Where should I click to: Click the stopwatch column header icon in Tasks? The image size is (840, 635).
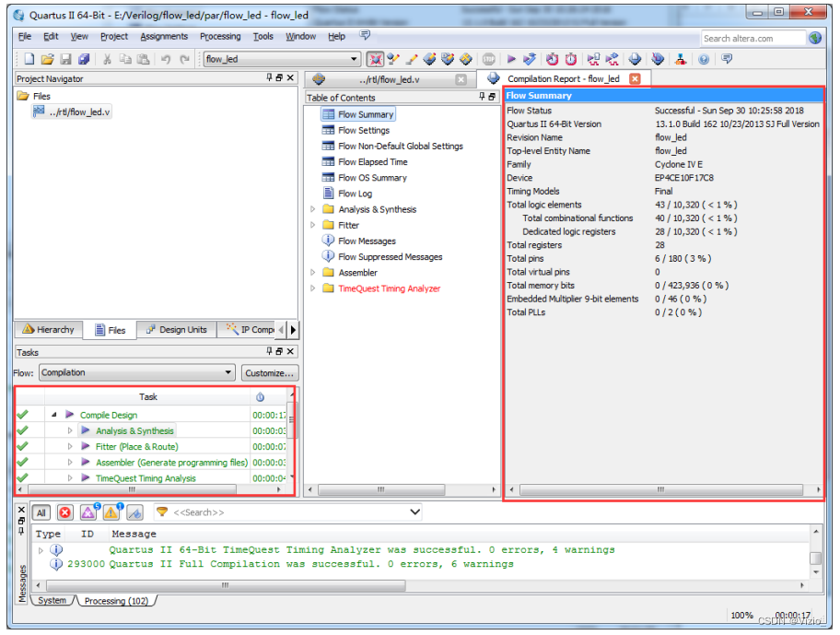(260, 397)
